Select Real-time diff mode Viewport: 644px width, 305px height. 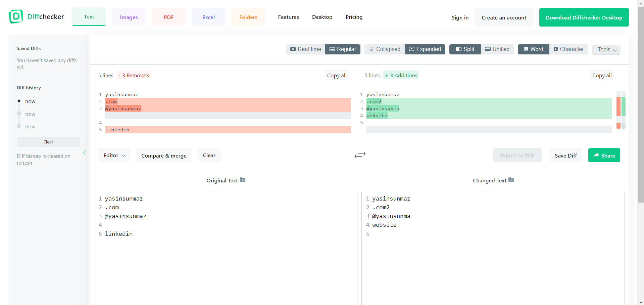(x=306, y=49)
